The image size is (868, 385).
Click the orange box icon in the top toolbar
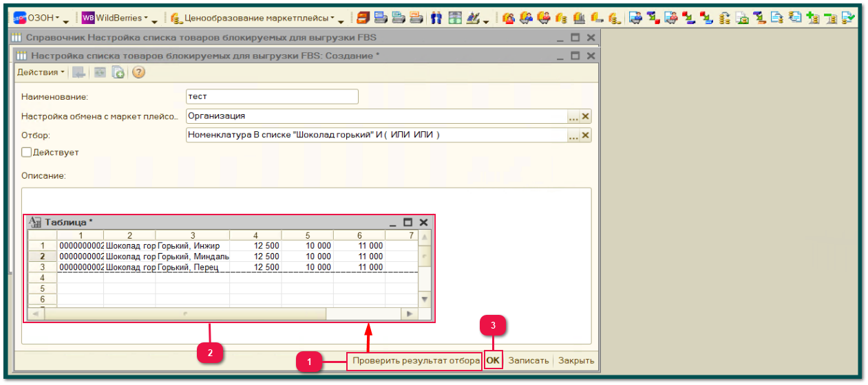click(x=363, y=18)
